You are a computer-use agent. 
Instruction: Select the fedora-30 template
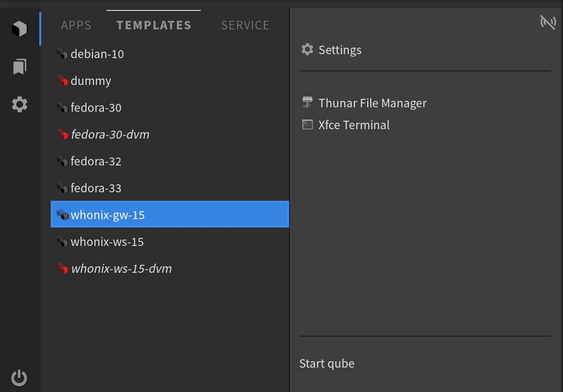point(96,108)
